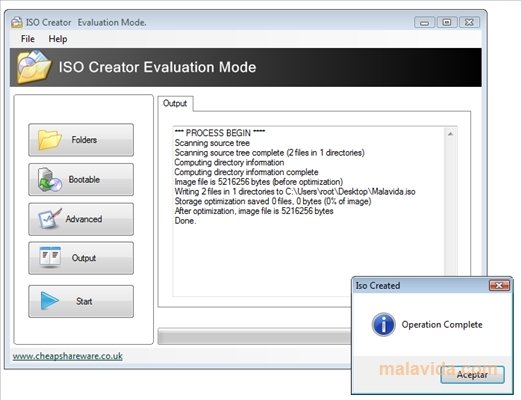Open the Help menu
Viewport: 521px width, 400px height.
point(58,39)
